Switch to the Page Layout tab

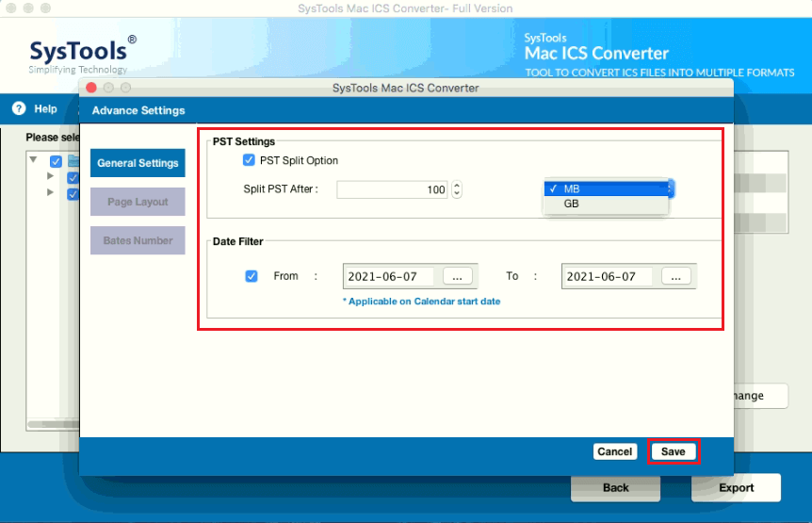(x=138, y=202)
